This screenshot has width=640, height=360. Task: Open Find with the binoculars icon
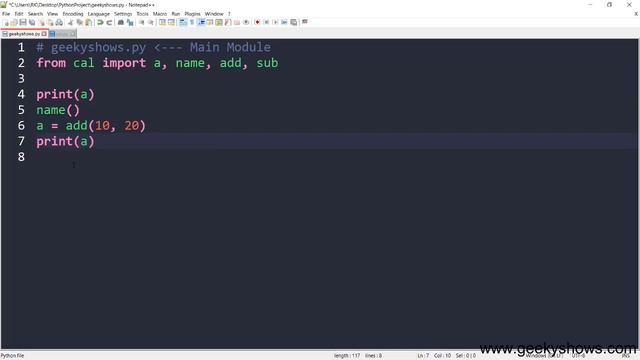121,22
